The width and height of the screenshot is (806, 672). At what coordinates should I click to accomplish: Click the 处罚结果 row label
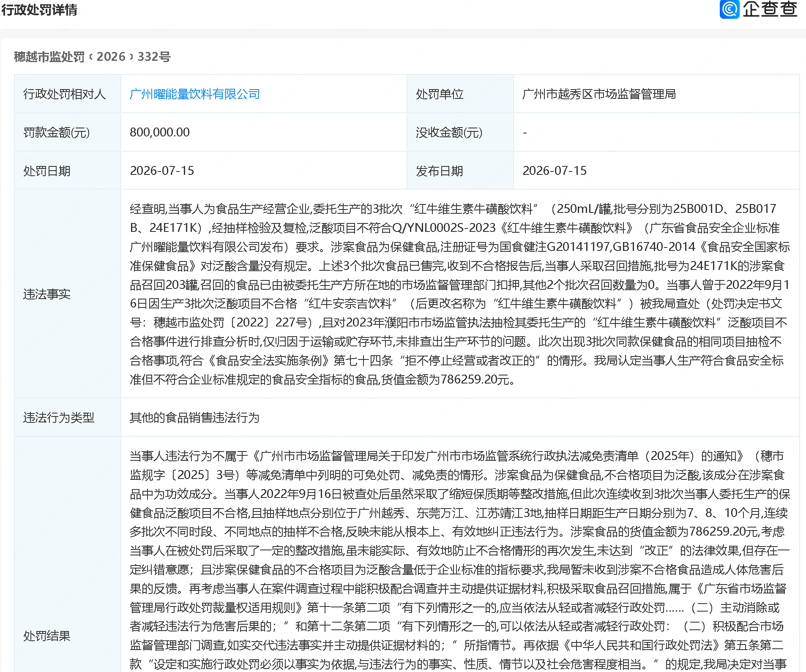[x=47, y=636]
